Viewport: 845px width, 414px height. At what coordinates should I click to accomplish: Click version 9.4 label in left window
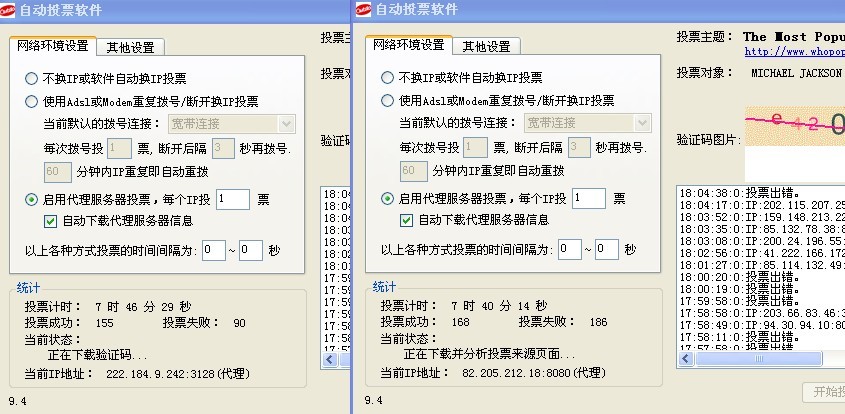[x=17, y=401]
